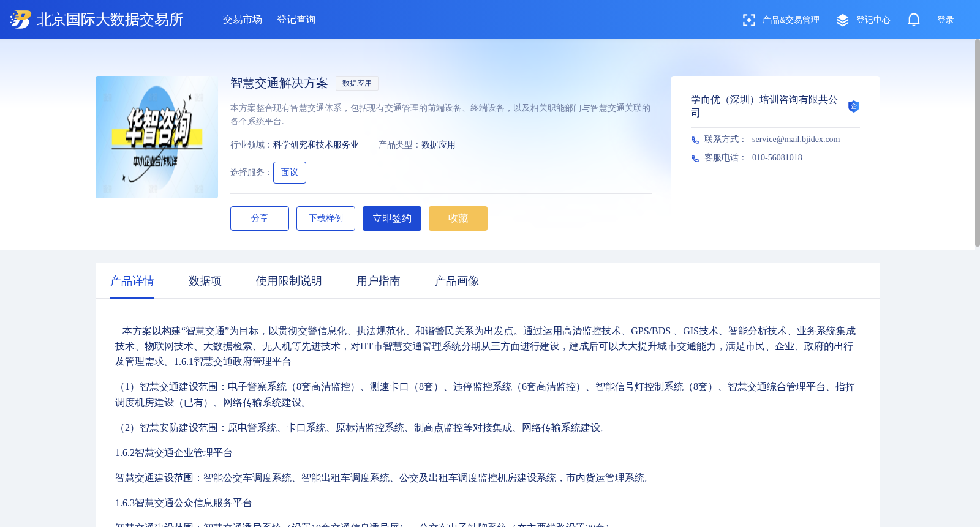Viewport: 980px width, 527px height.
Task: Switch to the 用户指南 tab
Action: pyautogui.click(x=379, y=281)
